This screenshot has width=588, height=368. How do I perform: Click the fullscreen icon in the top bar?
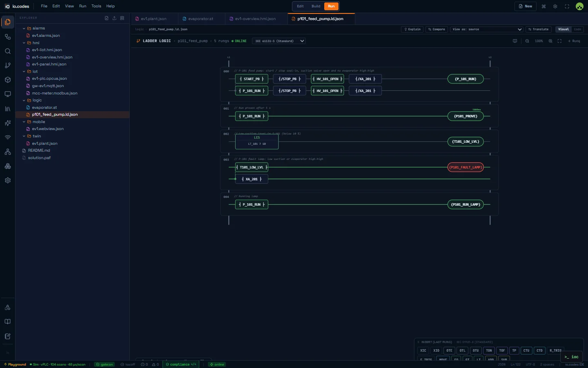point(567,6)
